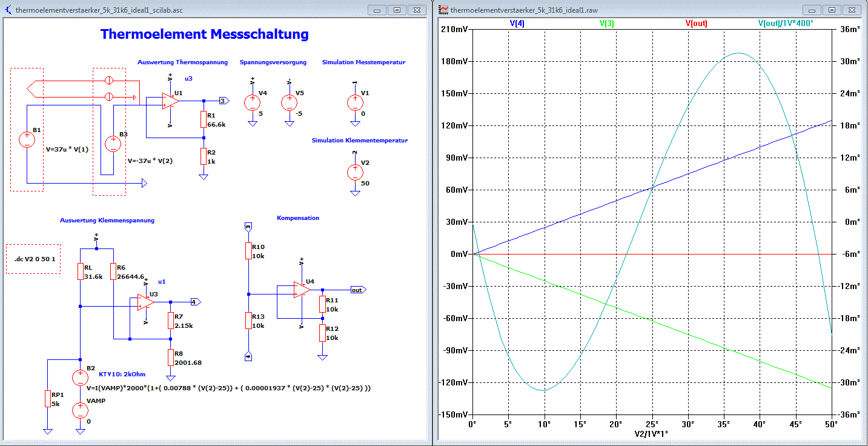Click 'Kompensation' heading
This screenshot has width=868, height=446.
click(x=298, y=218)
